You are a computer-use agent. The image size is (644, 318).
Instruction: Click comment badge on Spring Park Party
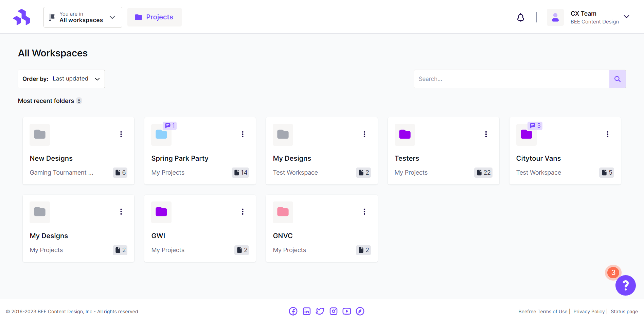point(170,126)
